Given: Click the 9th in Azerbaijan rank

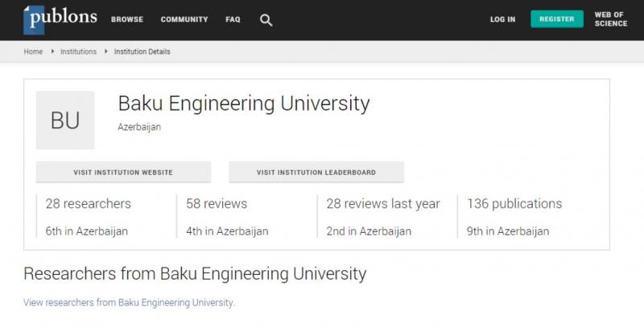Looking at the screenshot, I should pos(508,231).
